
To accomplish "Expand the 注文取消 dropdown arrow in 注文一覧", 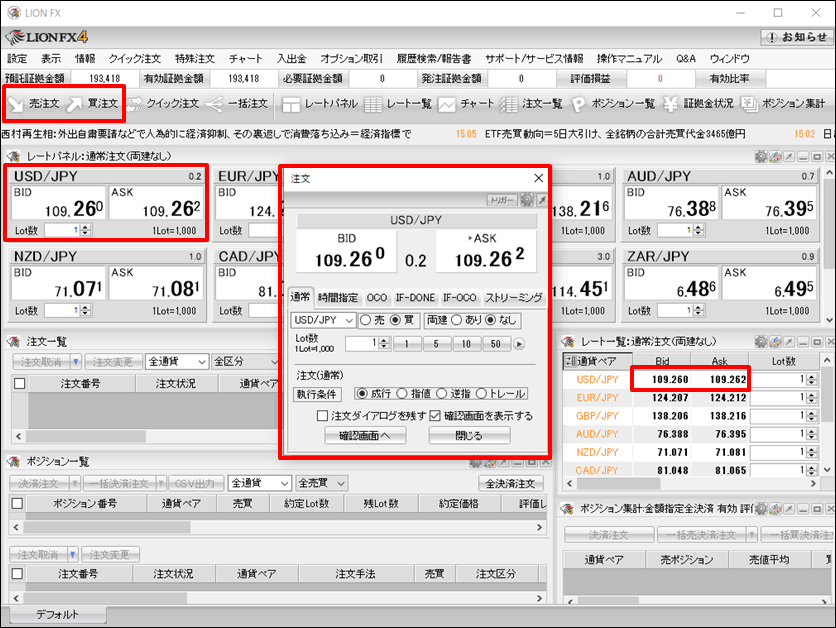I will (x=76, y=362).
